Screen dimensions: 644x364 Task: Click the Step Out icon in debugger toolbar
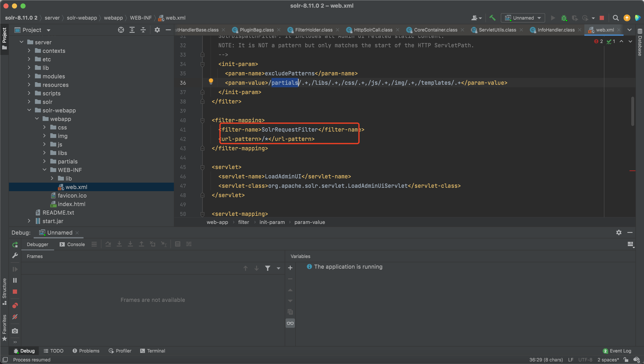pyautogui.click(x=141, y=244)
